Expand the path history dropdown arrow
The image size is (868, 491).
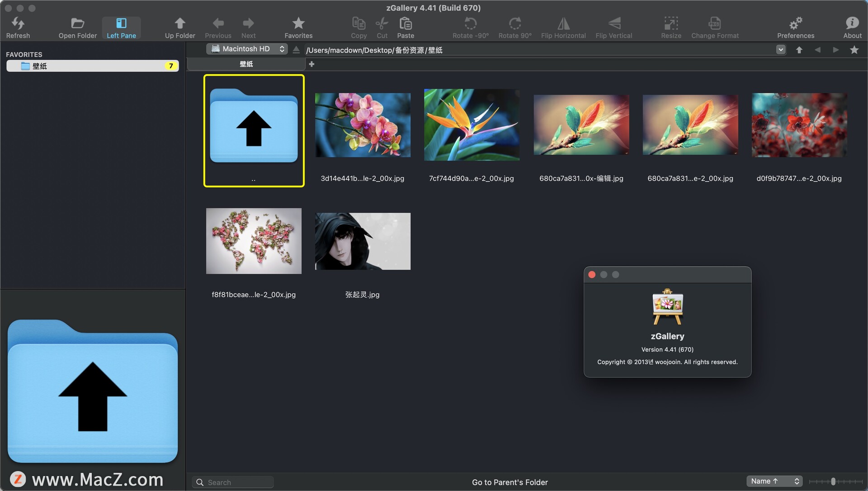781,50
